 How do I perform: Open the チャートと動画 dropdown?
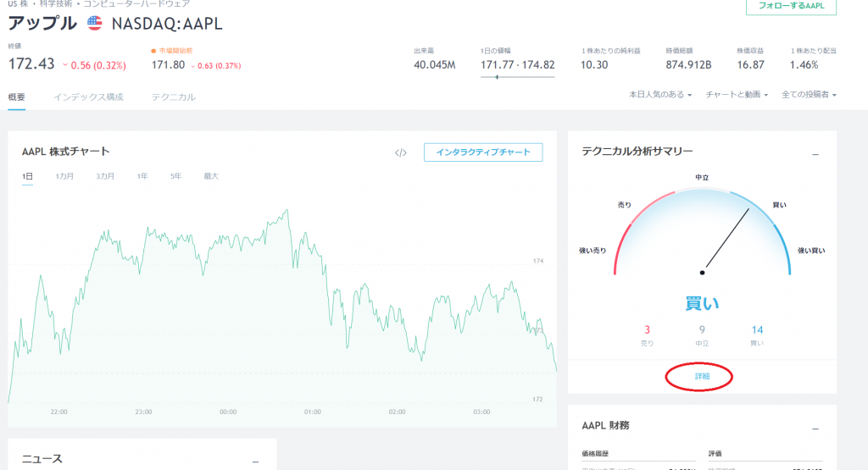pos(737,95)
